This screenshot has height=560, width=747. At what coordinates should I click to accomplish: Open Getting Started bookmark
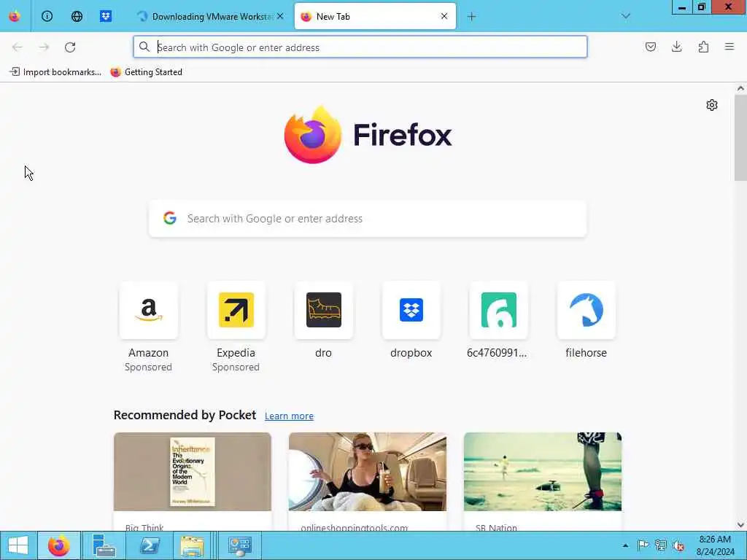(x=146, y=72)
